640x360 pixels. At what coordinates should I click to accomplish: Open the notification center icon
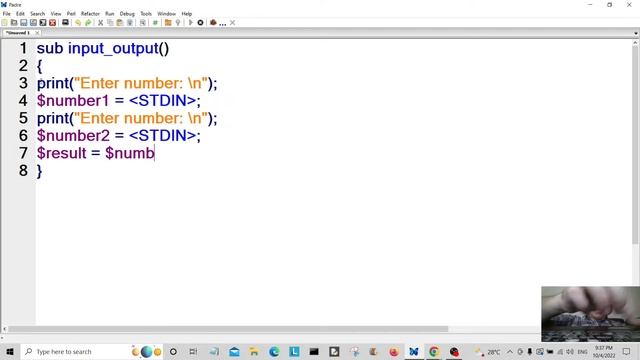pyautogui.click(x=627, y=351)
